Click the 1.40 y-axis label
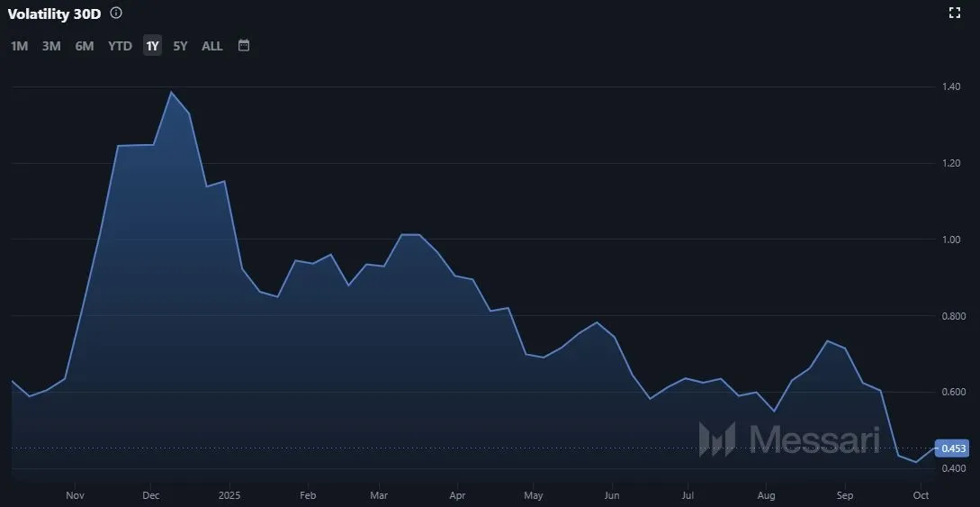Image resolution: width=980 pixels, height=507 pixels. pos(951,87)
